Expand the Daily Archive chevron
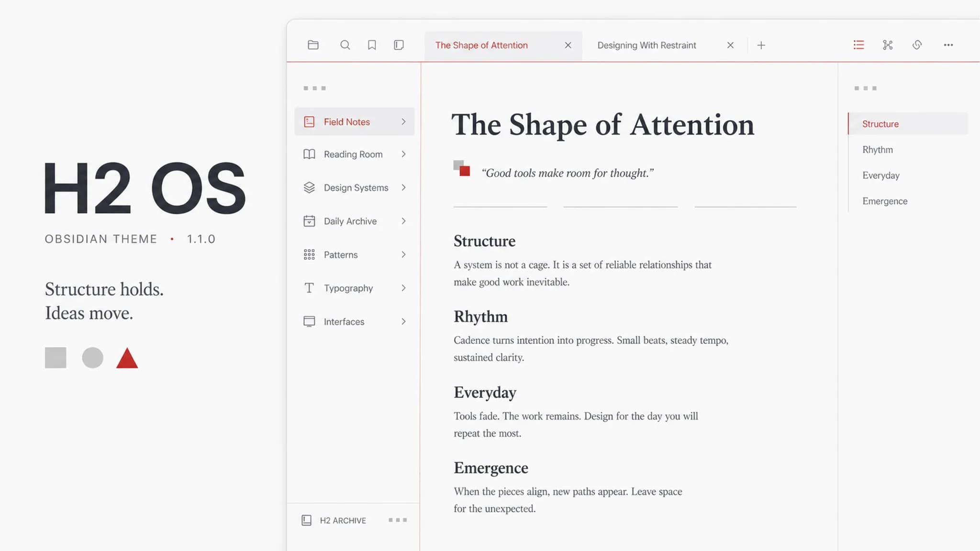Viewport: 980px width, 551px height. pyautogui.click(x=403, y=221)
